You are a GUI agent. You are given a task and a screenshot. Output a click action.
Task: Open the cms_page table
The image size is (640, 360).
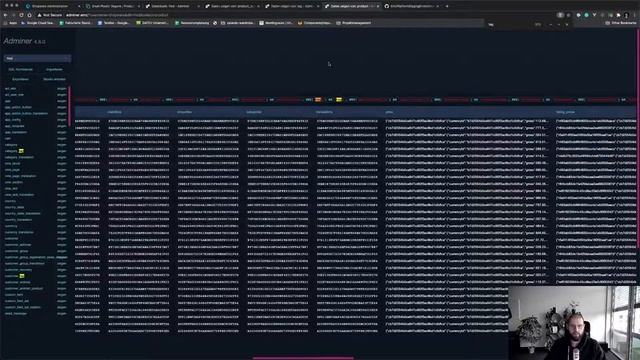12,170
